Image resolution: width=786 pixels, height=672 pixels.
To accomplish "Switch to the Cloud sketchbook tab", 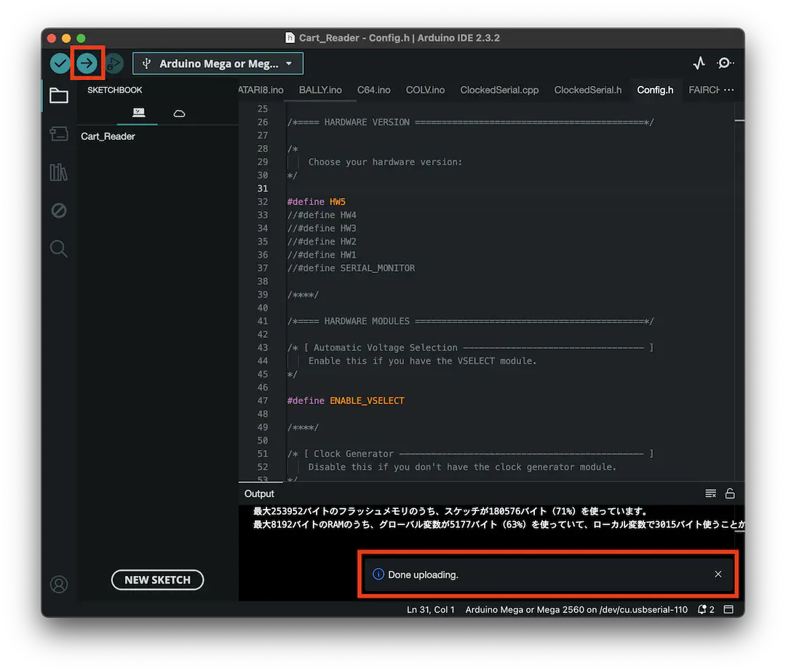I will coord(179,113).
